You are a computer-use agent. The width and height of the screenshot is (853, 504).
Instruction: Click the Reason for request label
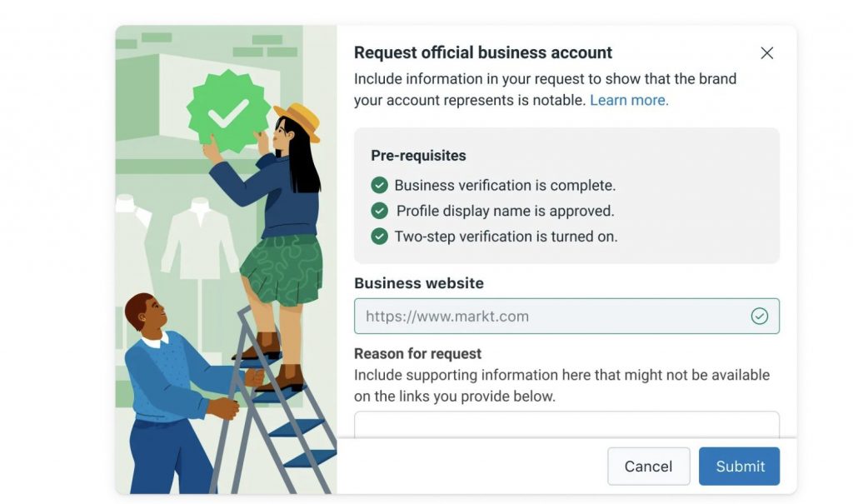click(x=418, y=354)
